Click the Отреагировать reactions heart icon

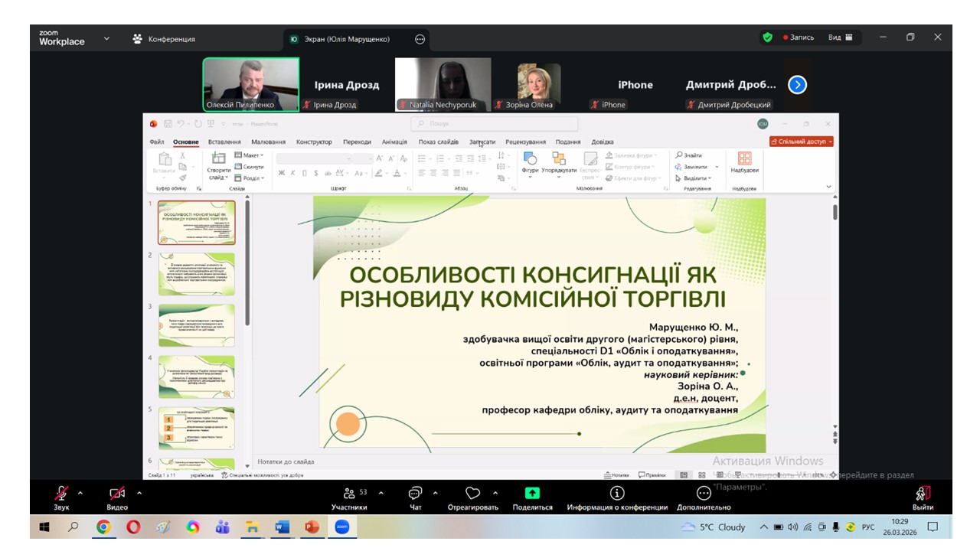point(472,494)
